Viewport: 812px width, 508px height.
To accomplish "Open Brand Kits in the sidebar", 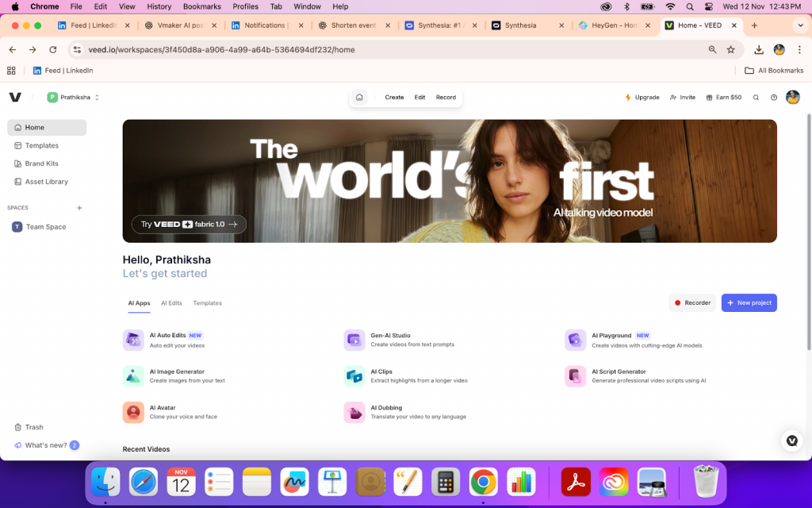I will click(x=41, y=164).
